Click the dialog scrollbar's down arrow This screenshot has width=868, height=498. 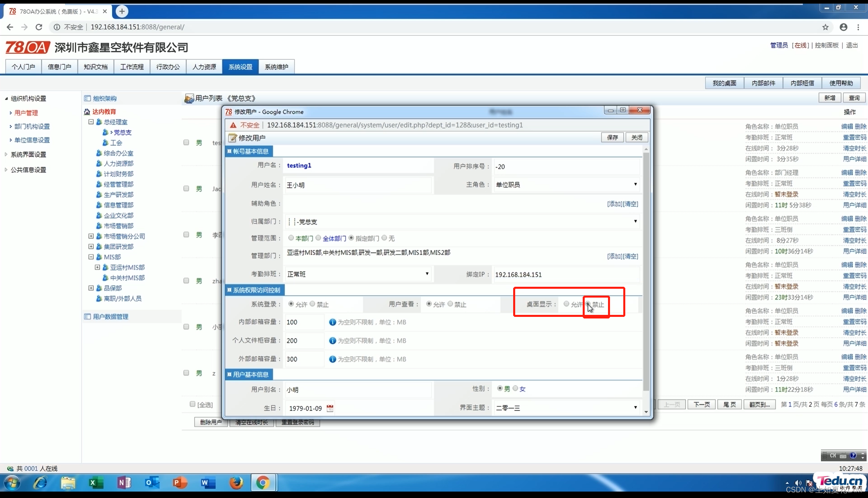646,412
